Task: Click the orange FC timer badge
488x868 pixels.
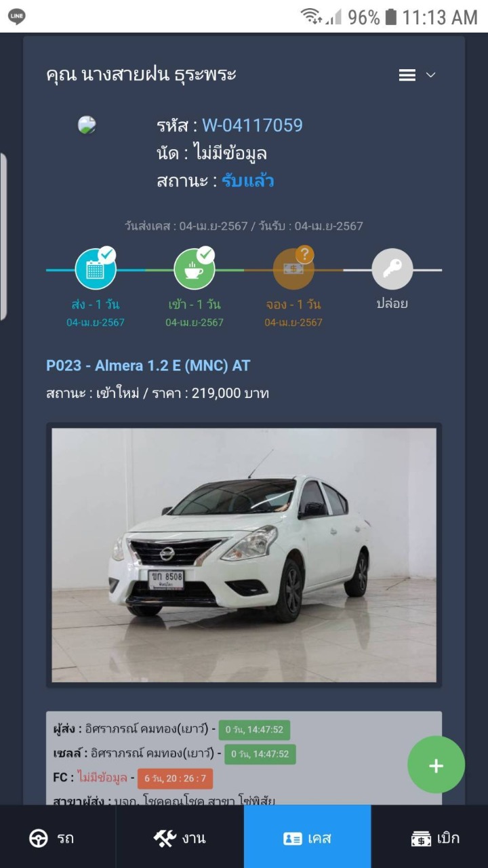Action: coord(175,778)
